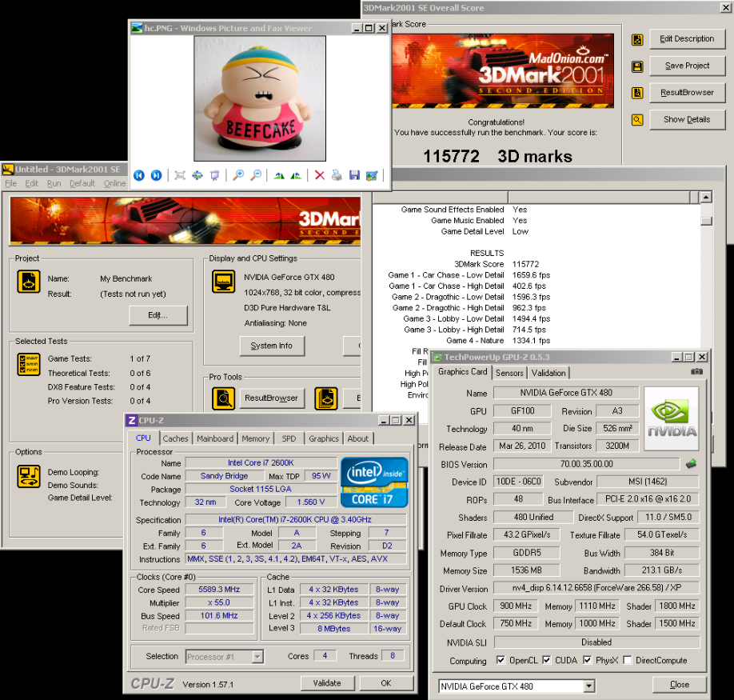The image size is (734, 700).
Task: Zoom in on the Beefcake picture
Action: [238, 175]
